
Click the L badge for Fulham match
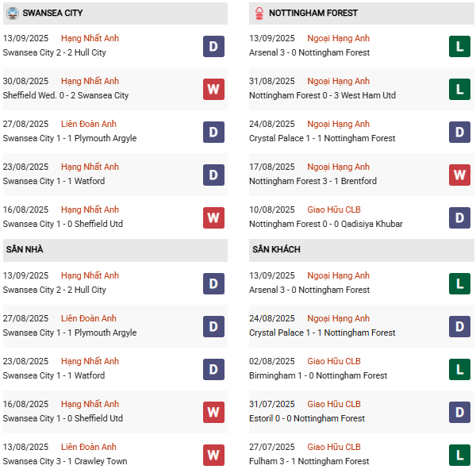click(459, 455)
